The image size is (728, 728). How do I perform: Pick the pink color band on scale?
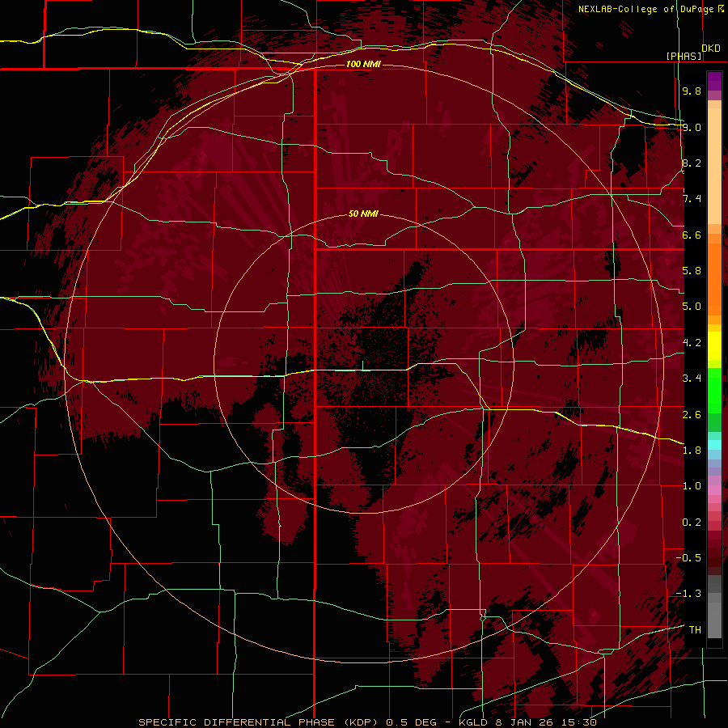point(714,490)
